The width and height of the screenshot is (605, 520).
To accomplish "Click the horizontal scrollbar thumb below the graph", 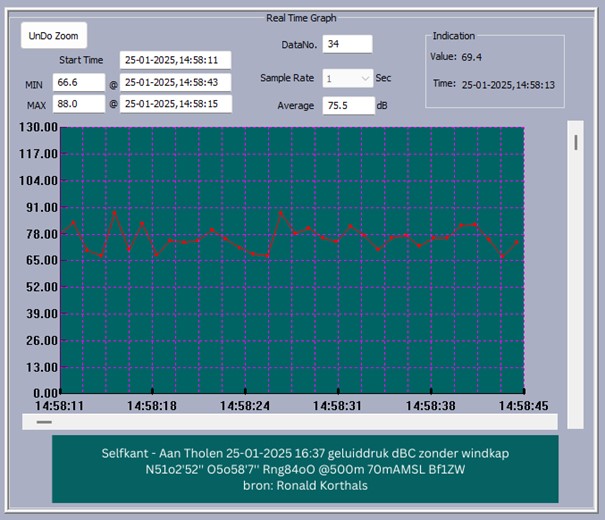I will 45,422.
